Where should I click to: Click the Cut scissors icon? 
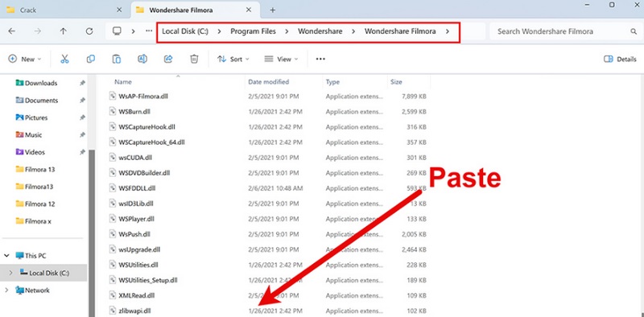click(x=64, y=59)
